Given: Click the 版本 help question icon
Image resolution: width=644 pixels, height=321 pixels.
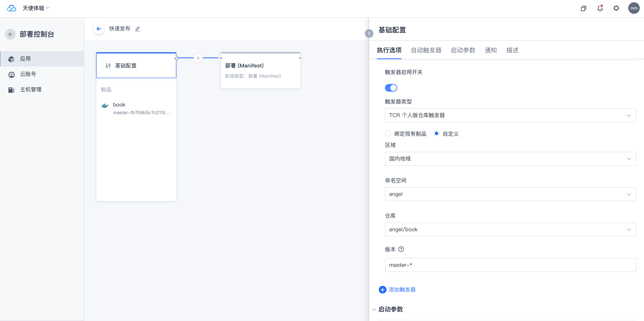Looking at the screenshot, I should point(401,249).
